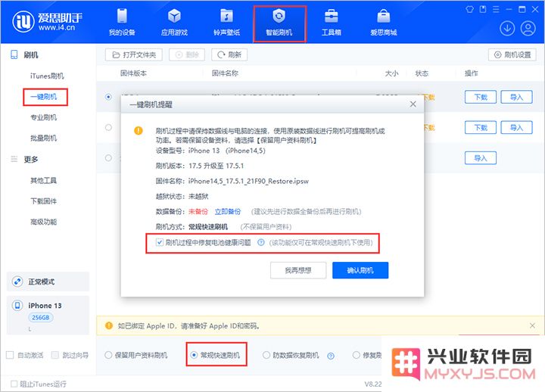
Task: Dismiss the Apple ID warning banner
Action: click(x=532, y=325)
